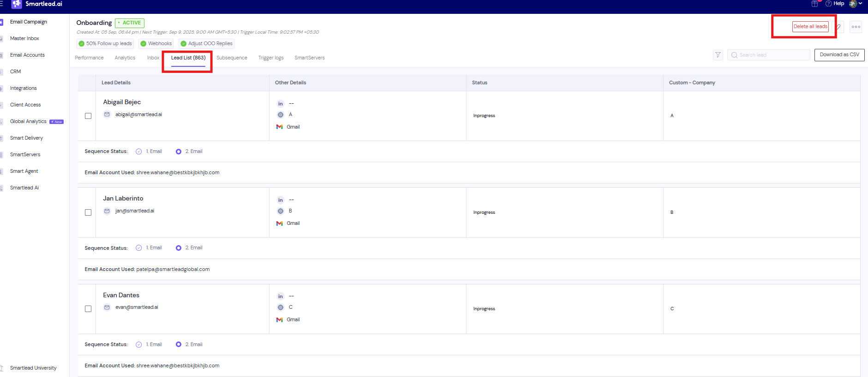Click current 2. Email step marker for Evan
The height and width of the screenshot is (377, 868).
[x=179, y=345]
